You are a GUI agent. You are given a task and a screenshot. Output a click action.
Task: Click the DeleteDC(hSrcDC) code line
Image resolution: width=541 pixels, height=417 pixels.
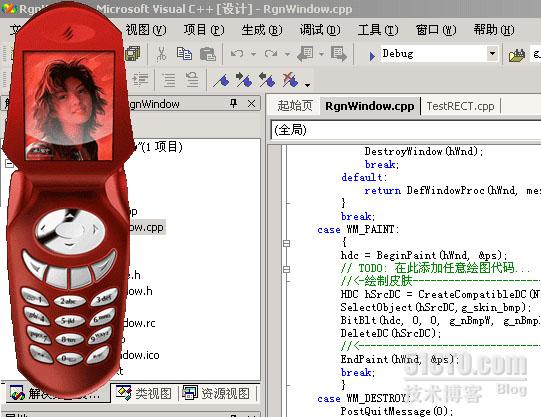391,333
